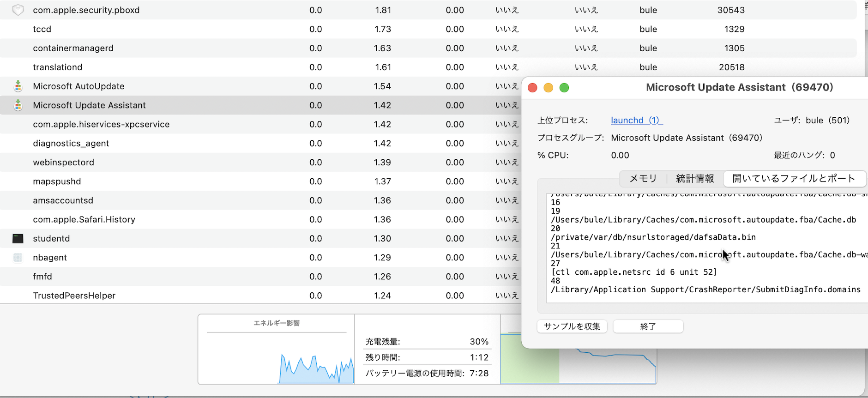Switch to the 統計情報 tab
This screenshot has height=398, width=868.
[x=695, y=179]
